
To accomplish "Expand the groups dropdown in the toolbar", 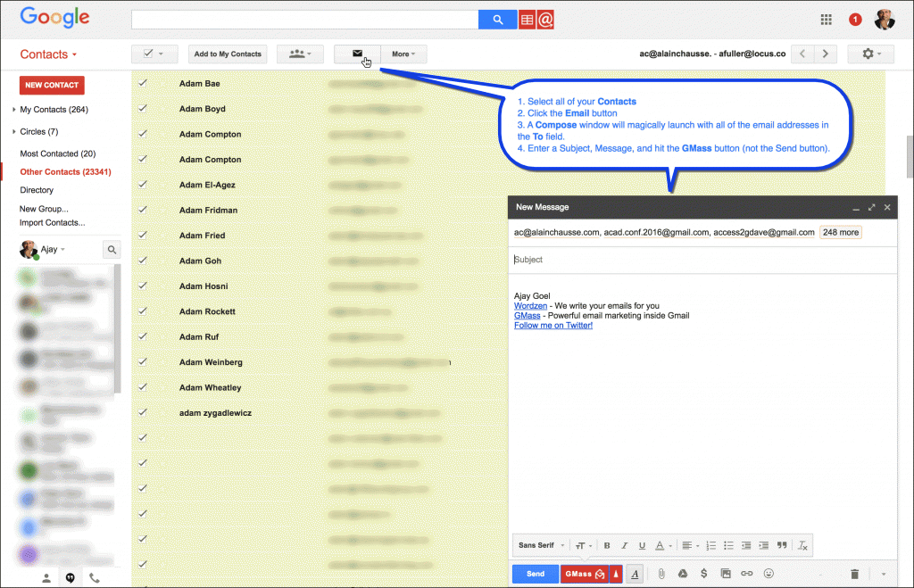I will click(x=300, y=54).
